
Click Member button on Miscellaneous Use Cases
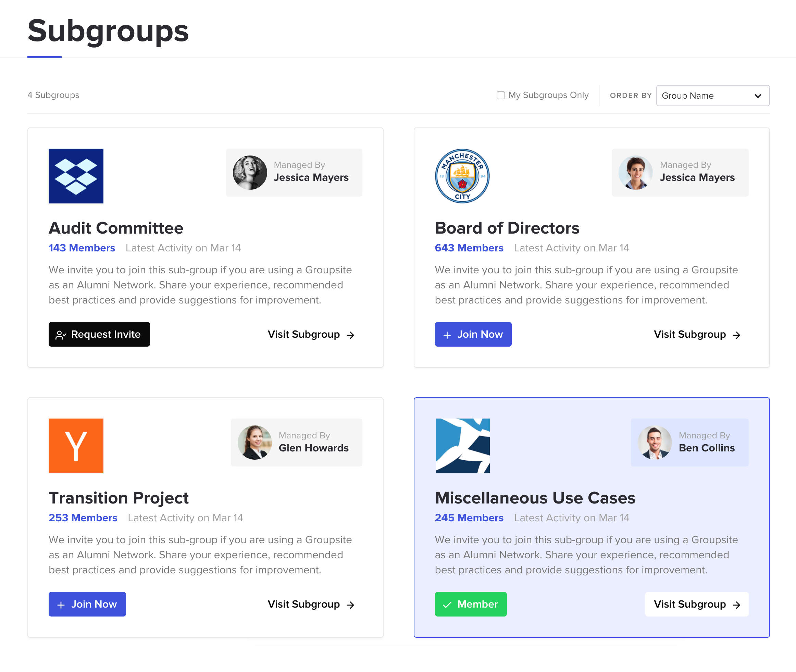pos(471,604)
